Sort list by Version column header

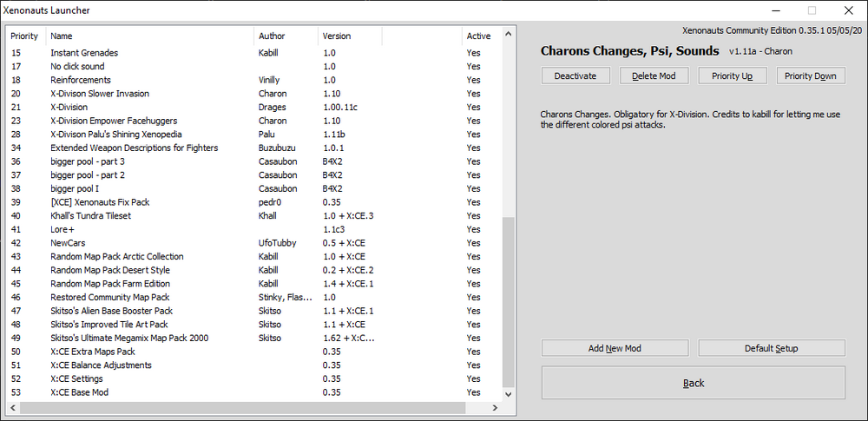(350, 36)
